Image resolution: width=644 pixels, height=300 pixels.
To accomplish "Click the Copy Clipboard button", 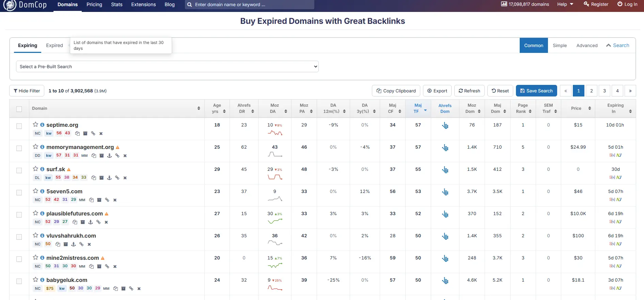I will point(396,91).
